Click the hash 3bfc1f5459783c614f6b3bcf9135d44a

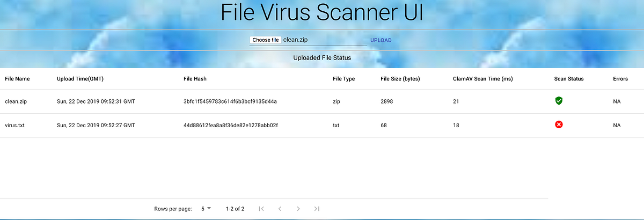click(230, 101)
